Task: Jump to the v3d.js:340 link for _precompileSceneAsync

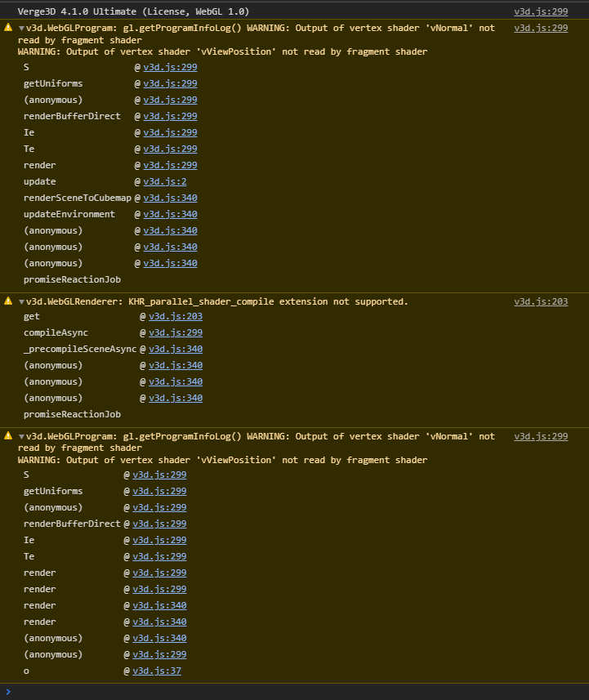Action: click(x=176, y=349)
